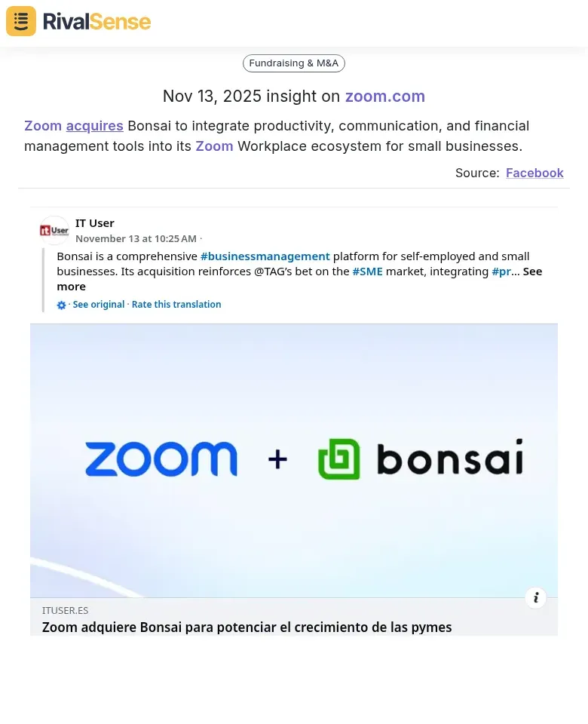Follow the acquires hyperlink
Screen dimensions: 588x724
tap(94, 125)
